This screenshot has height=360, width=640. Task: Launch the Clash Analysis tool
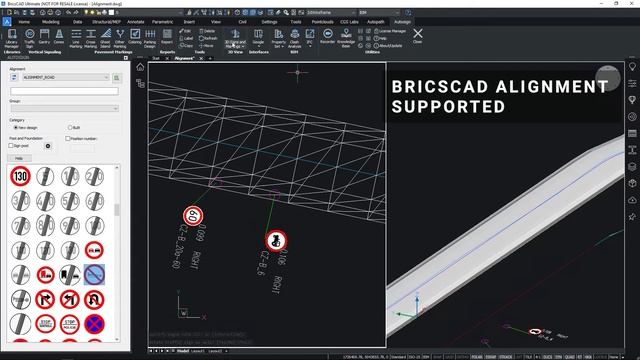point(294,38)
